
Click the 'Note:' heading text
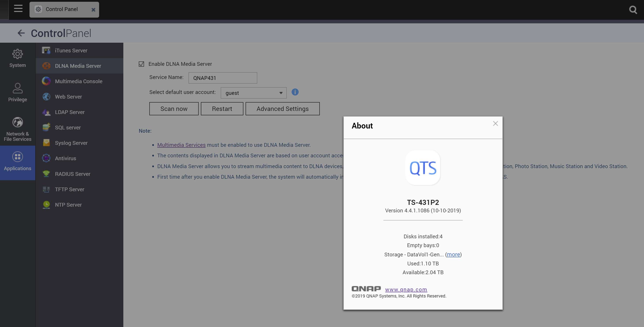(x=145, y=131)
